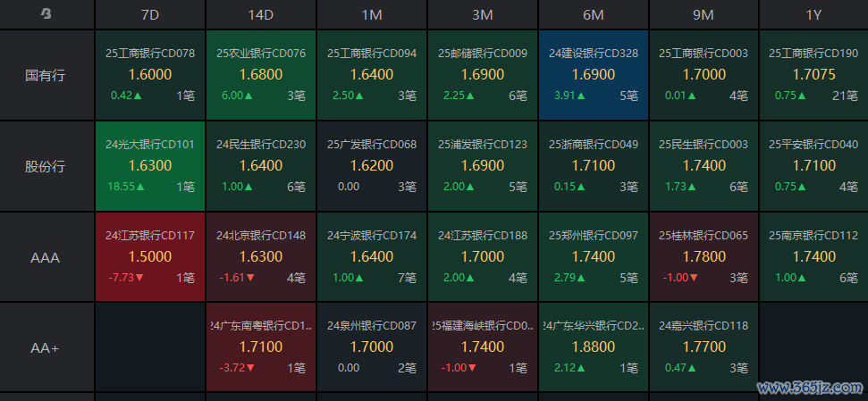Click the 18.55 up change value
868x401 pixels.
pos(126,187)
